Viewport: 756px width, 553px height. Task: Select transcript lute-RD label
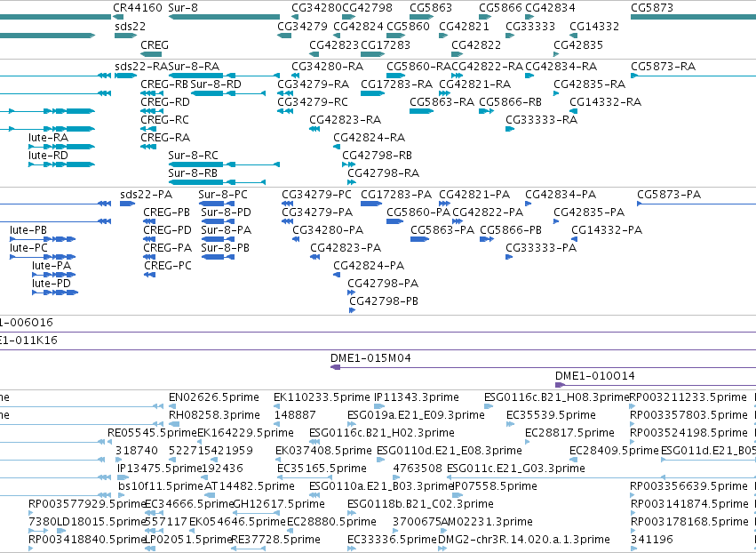pos(48,156)
